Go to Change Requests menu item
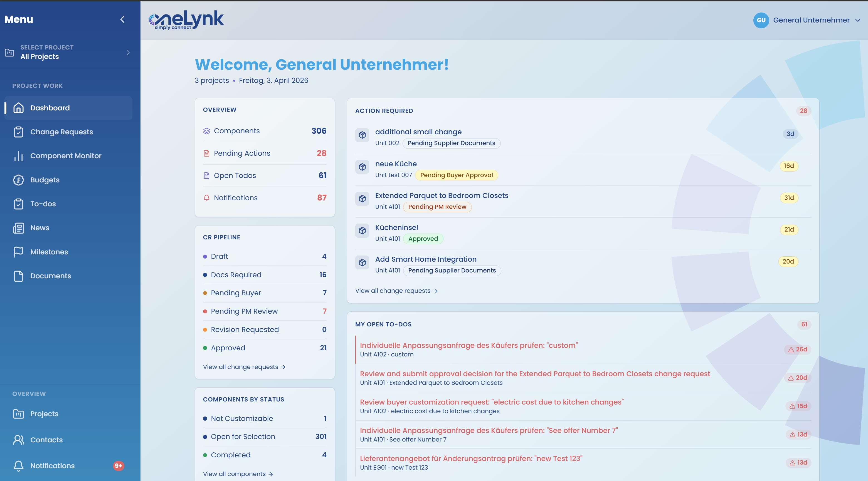Screen dimensions: 868x481 [61, 132]
